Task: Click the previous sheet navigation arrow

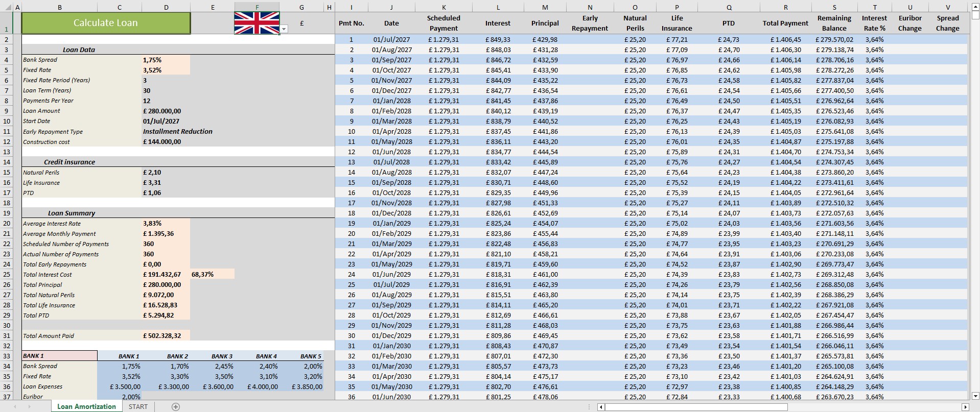Action: point(15,407)
